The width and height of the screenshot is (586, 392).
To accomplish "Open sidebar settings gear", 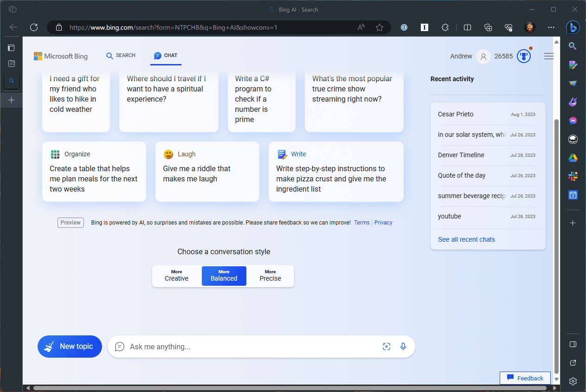I will (573, 381).
